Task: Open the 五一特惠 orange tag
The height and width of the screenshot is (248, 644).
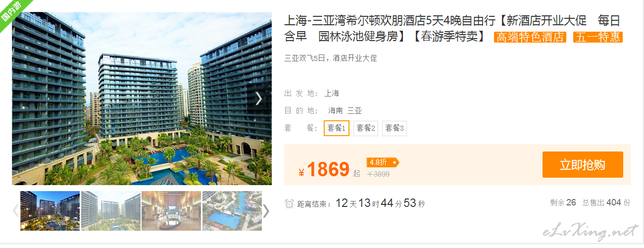Action: pos(598,37)
